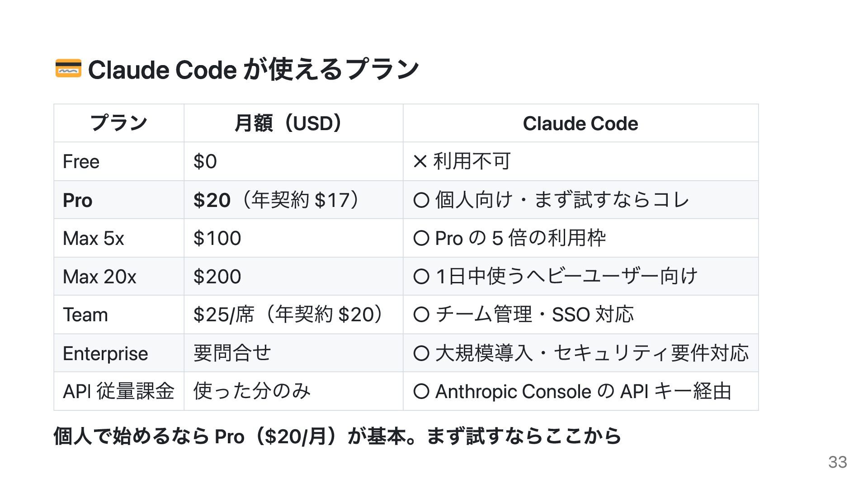Click the $20（年契約 $17）price cell
Screen dimensions: 868x488
(x=293, y=200)
